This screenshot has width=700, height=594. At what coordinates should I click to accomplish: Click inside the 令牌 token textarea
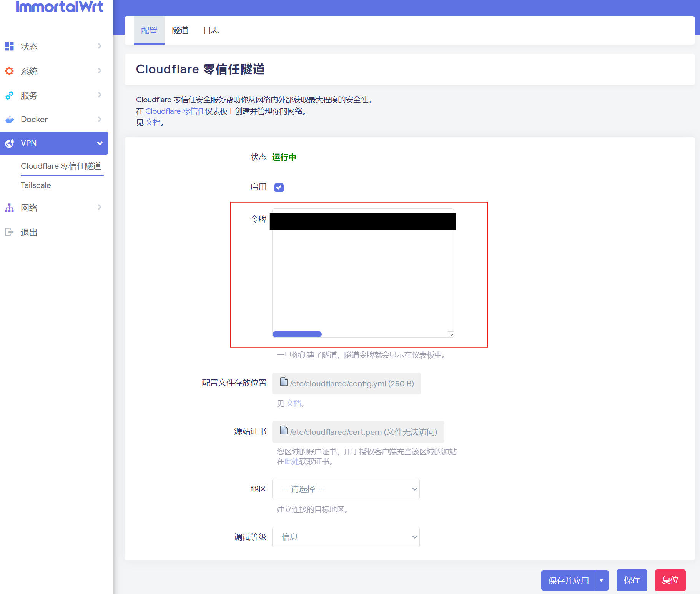tap(363, 273)
